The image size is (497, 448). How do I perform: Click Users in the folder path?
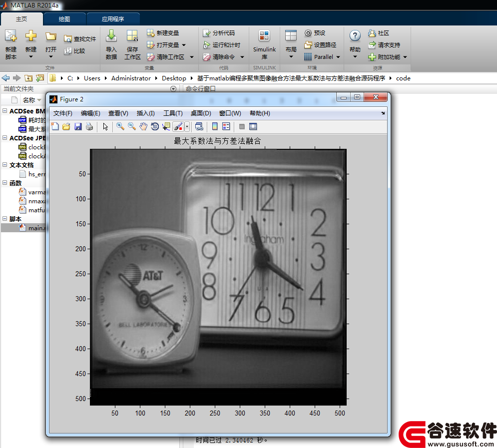[x=92, y=78]
